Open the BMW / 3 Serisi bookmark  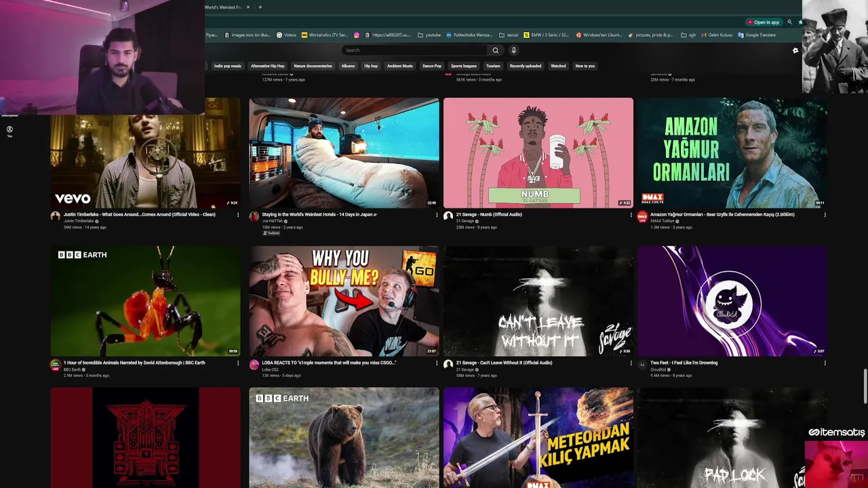[546, 35]
